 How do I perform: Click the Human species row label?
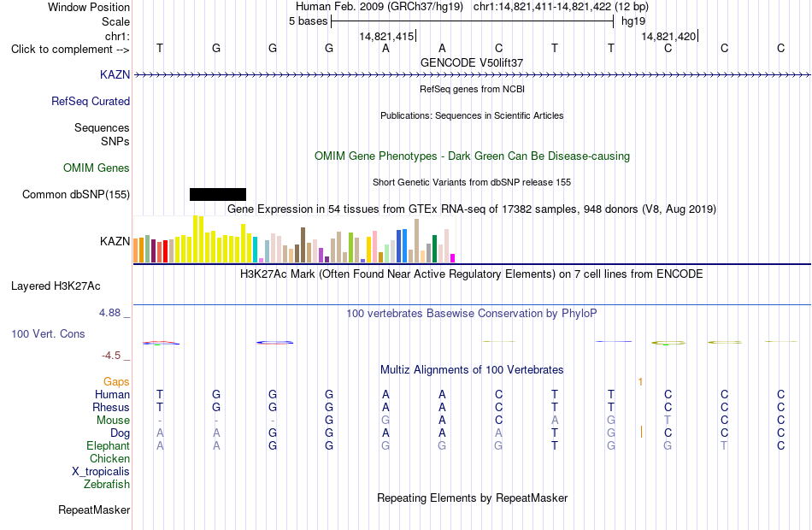(x=112, y=394)
